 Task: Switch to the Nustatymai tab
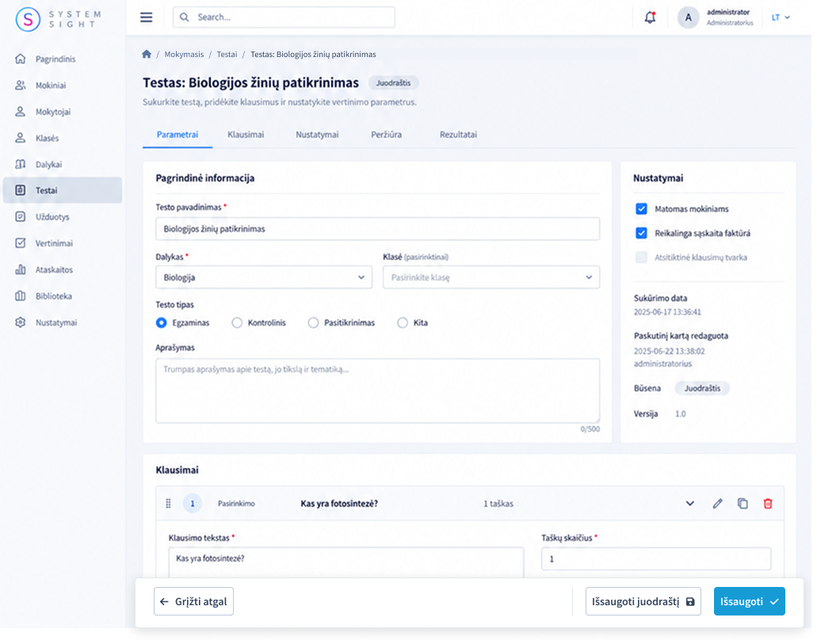tap(317, 135)
